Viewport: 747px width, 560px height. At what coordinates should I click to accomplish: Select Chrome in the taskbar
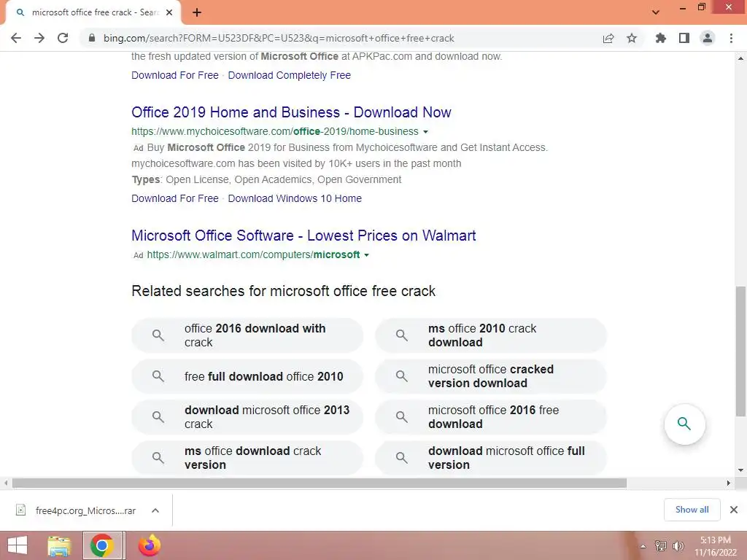pyautogui.click(x=102, y=545)
